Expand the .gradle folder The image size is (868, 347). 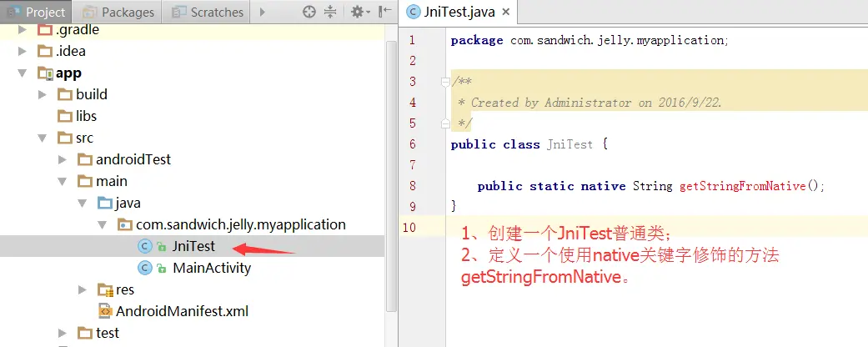coord(23,30)
